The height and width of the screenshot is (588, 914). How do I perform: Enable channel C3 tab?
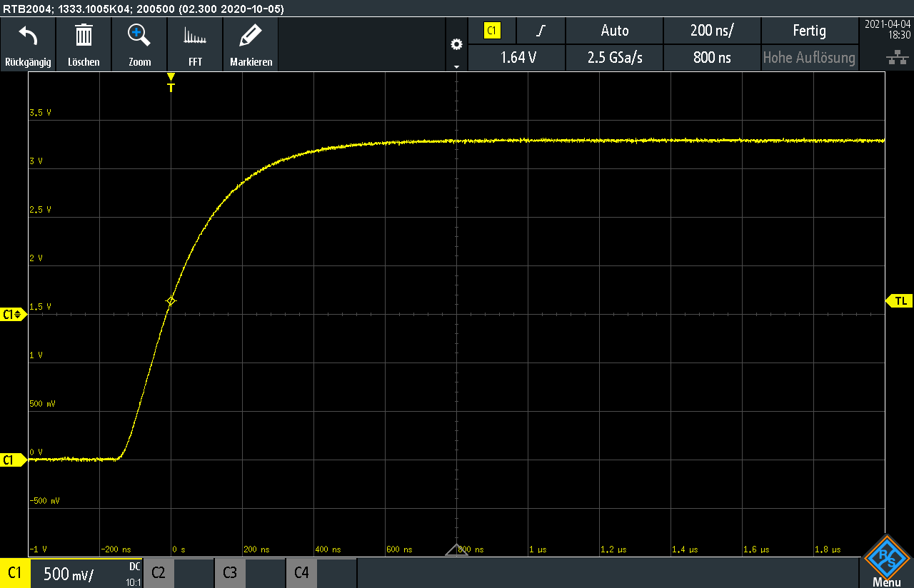pos(230,572)
